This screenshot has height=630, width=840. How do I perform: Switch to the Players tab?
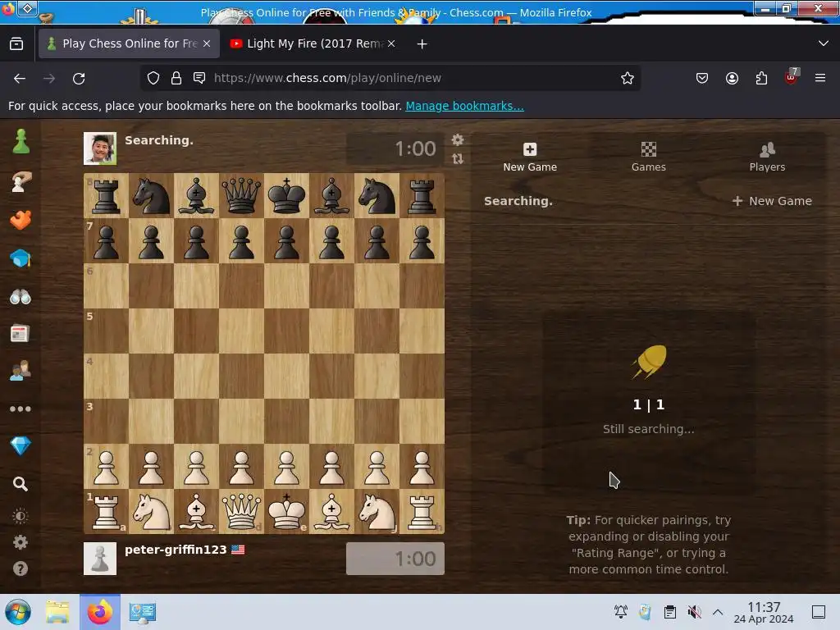pyautogui.click(x=767, y=157)
